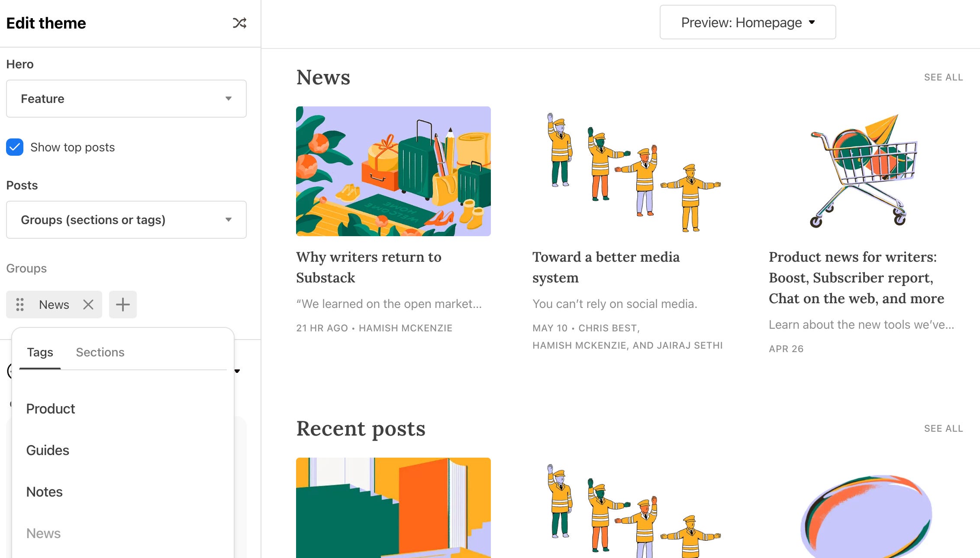Screen dimensions: 980x558
Task: Open the Preview: Homepage dropdown
Action: [x=748, y=22]
